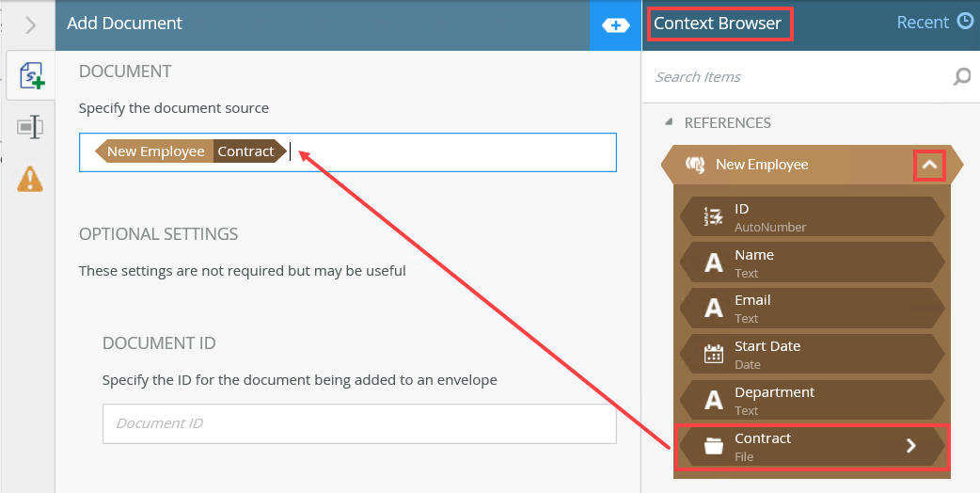The image size is (980, 493).
Task: Click inside the document source field
Action: point(347,151)
